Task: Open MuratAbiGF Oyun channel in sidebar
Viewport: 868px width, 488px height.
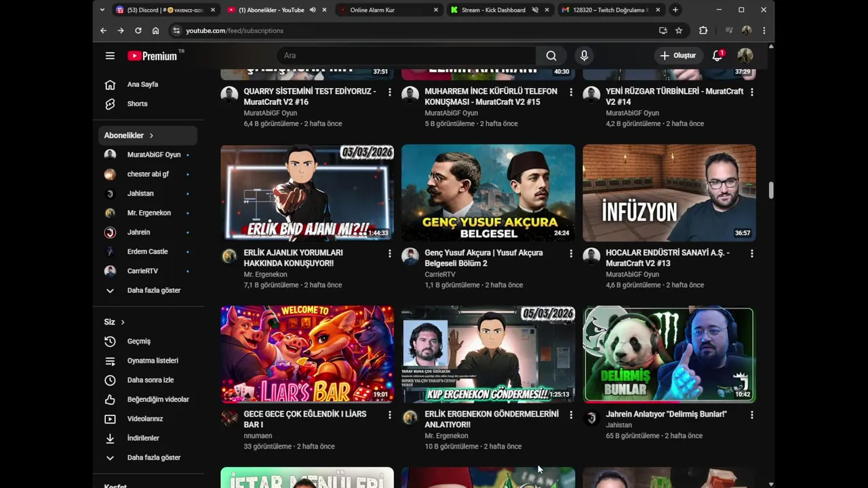Action: 149,155
